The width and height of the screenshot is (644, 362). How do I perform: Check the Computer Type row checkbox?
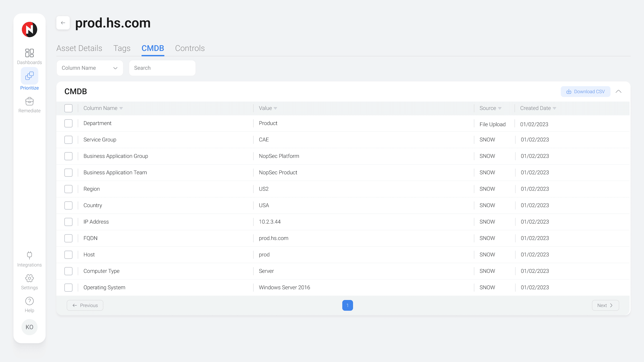(x=68, y=271)
